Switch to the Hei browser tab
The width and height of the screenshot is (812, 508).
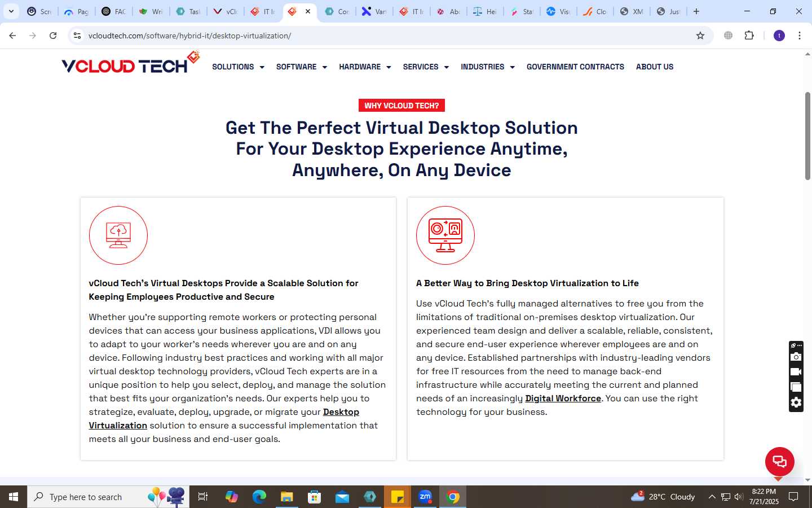(x=484, y=11)
